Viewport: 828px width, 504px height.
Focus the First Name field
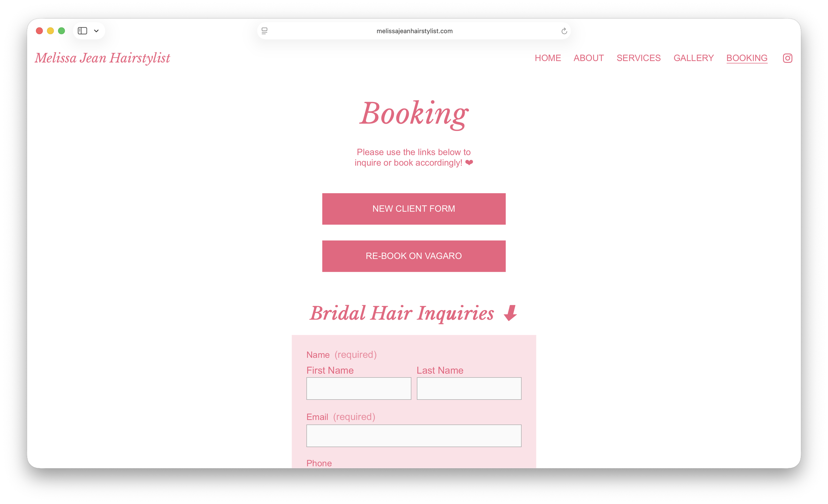pyautogui.click(x=359, y=389)
